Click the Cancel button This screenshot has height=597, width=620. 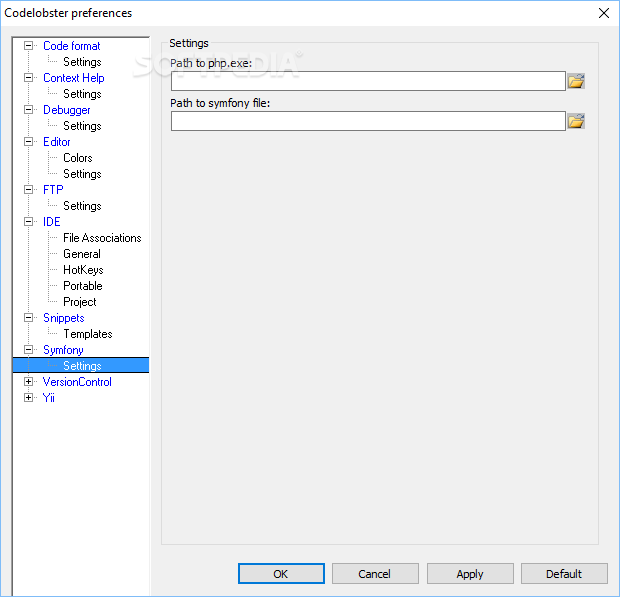point(375,574)
